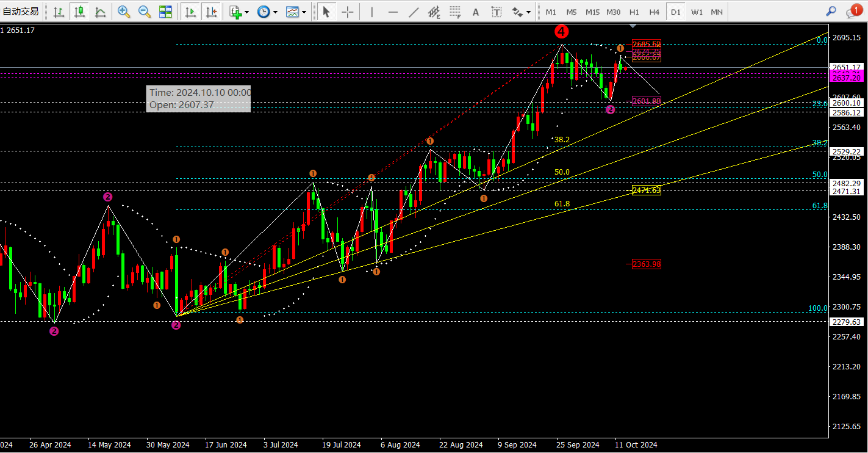Expand the arrows dropdown arrow
The height and width of the screenshot is (453, 868).
point(528,12)
